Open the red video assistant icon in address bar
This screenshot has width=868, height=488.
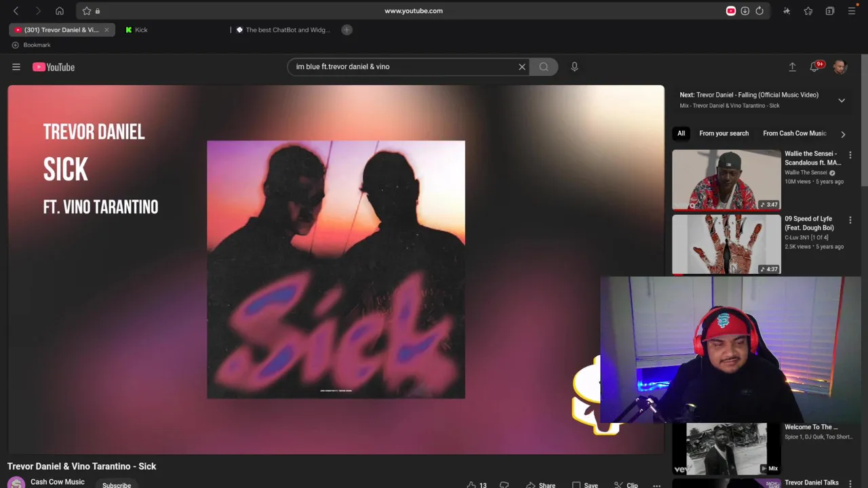tap(730, 11)
